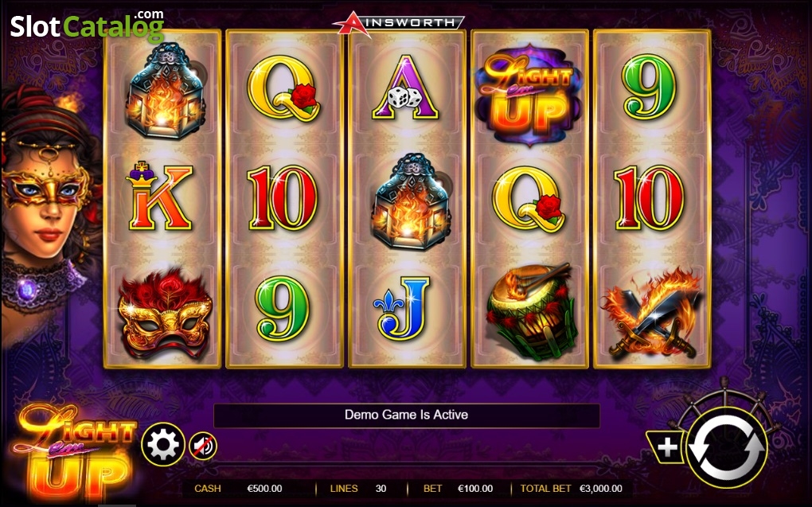Select the Light 'em Up symbol on the fourth reel
The image size is (812, 507).
529,94
